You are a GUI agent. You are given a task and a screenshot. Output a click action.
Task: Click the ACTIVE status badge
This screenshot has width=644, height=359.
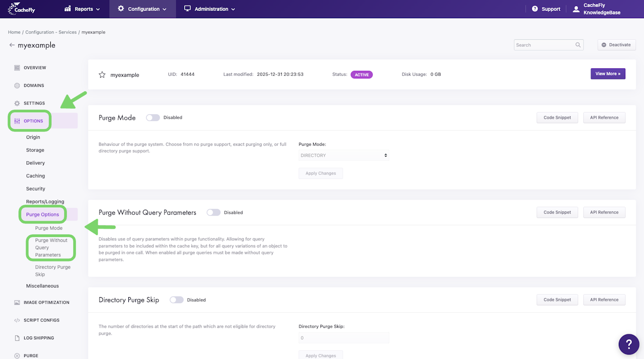tap(362, 74)
